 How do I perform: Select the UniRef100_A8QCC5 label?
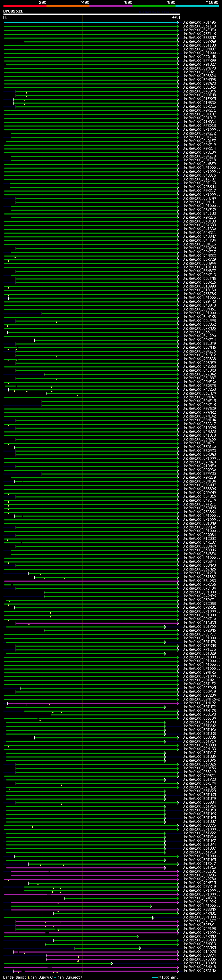[x=199, y=826]
